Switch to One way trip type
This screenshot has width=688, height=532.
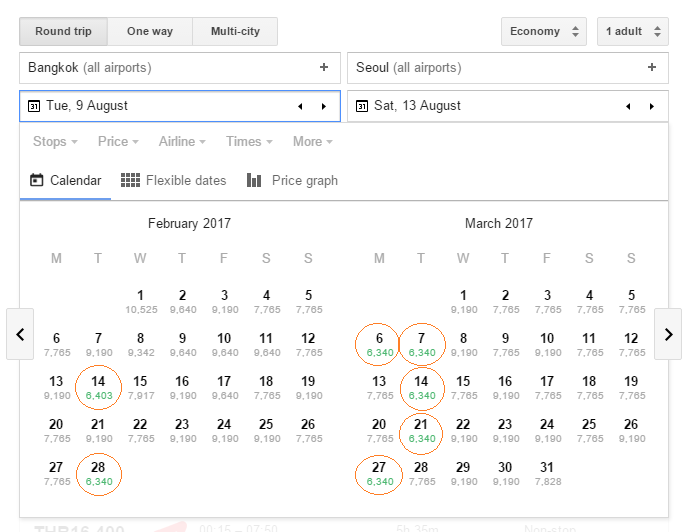tap(150, 31)
